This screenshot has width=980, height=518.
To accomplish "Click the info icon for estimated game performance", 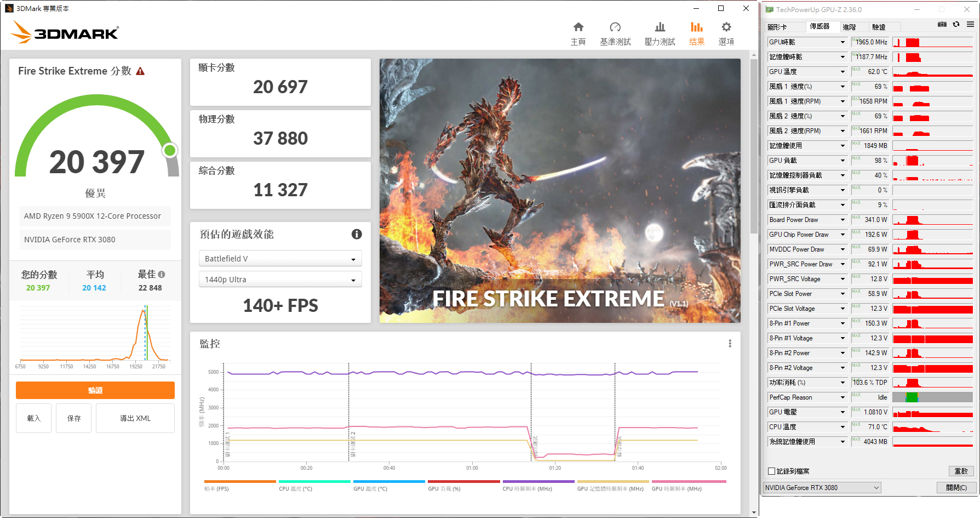I will click(357, 234).
